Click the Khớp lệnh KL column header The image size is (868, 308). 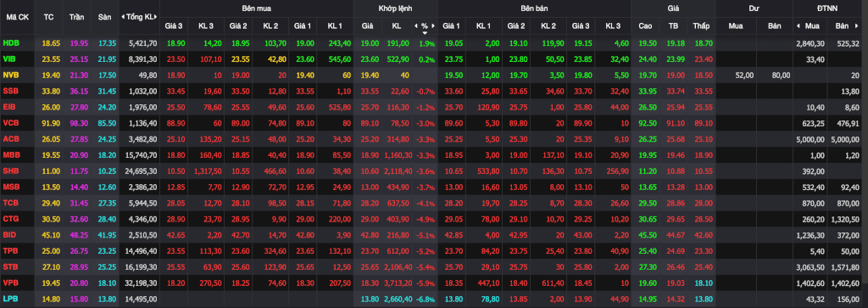(397, 25)
